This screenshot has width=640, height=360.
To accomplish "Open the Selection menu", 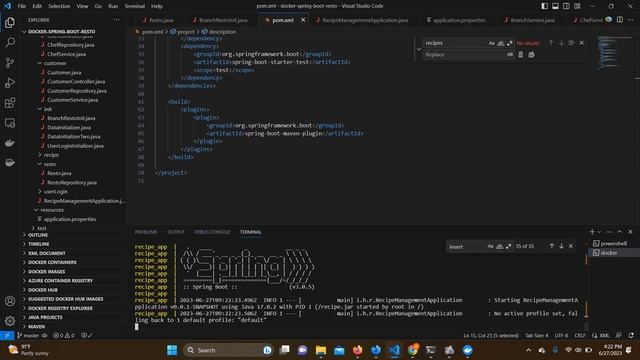I will point(59,6).
